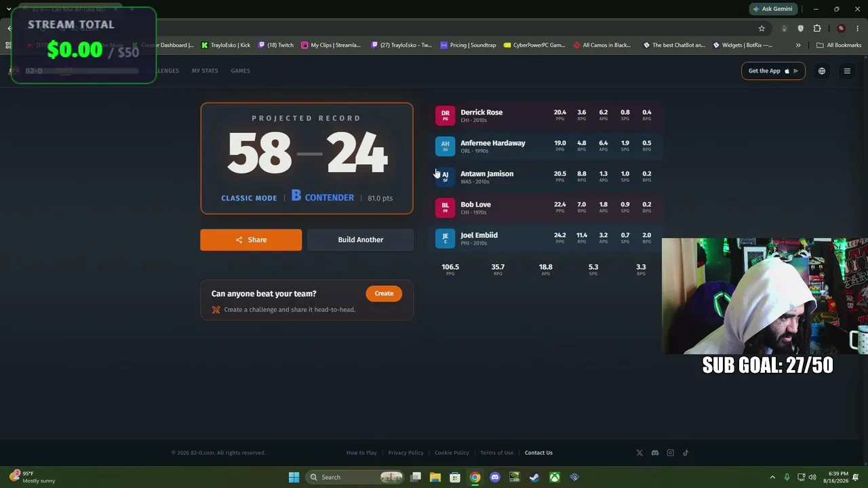Click the Build Another button
Viewport: 868px width, 488px height.
click(x=360, y=240)
